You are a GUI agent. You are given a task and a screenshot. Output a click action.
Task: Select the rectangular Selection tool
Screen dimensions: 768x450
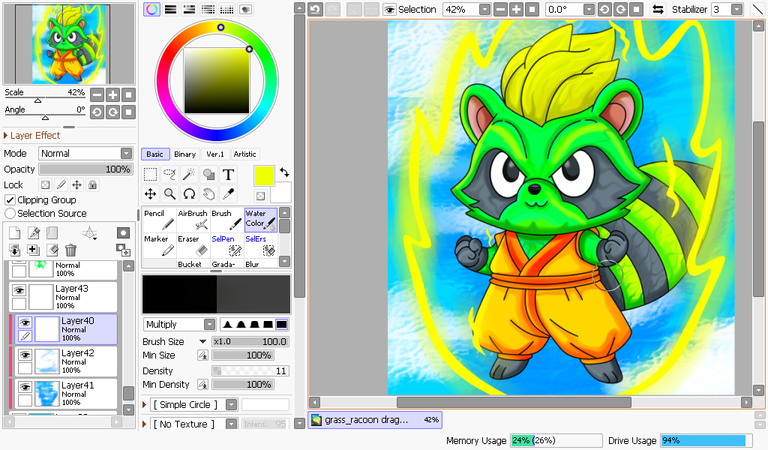pos(150,174)
